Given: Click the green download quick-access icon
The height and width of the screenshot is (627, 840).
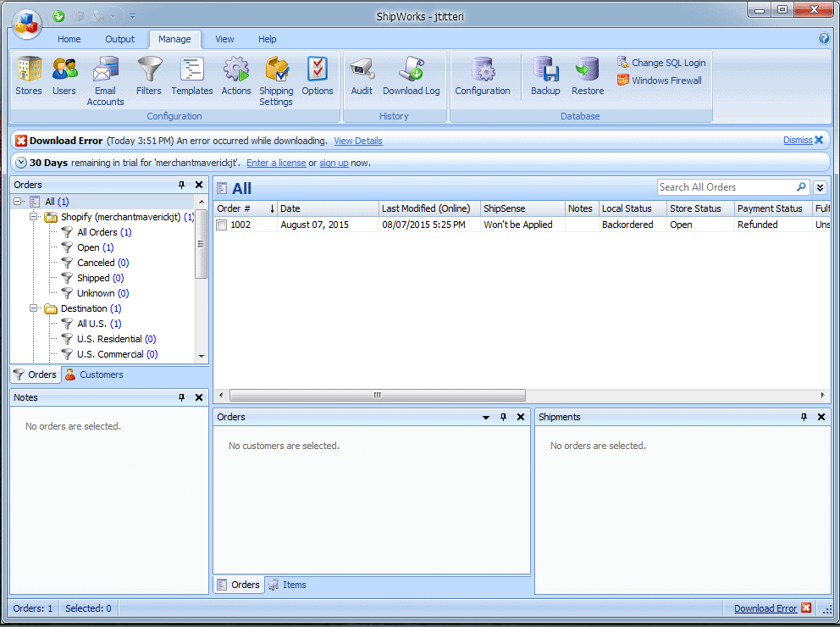Looking at the screenshot, I should click(58, 17).
